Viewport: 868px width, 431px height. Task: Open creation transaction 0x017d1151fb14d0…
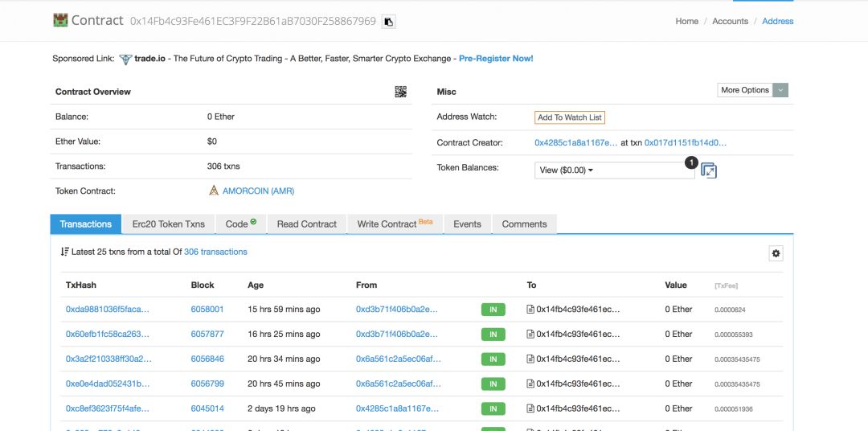[x=686, y=142]
